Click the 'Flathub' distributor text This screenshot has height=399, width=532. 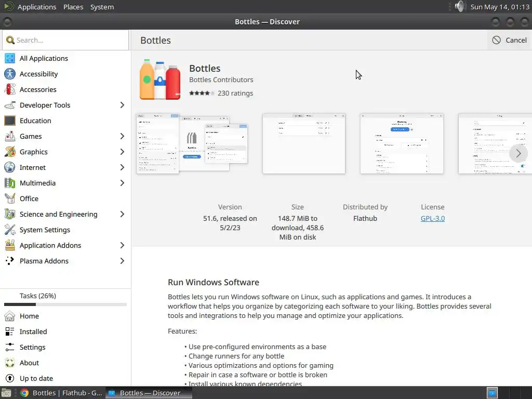point(365,219)
